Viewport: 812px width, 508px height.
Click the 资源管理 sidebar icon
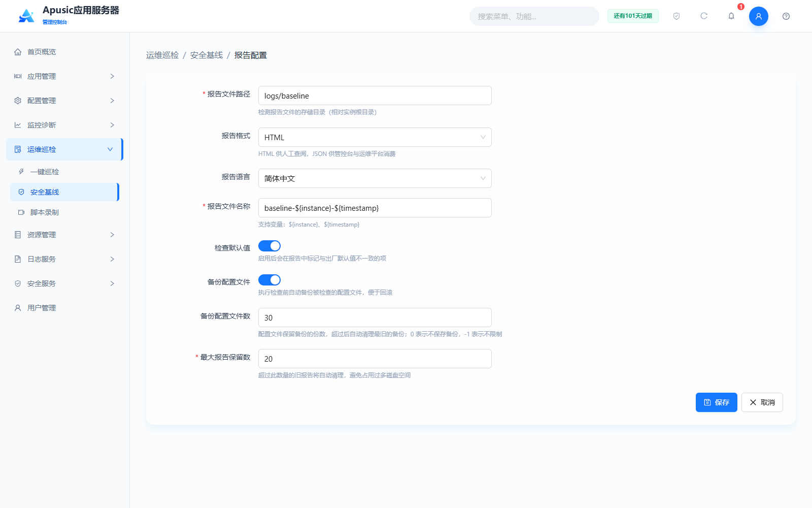[x=18, y=235]
